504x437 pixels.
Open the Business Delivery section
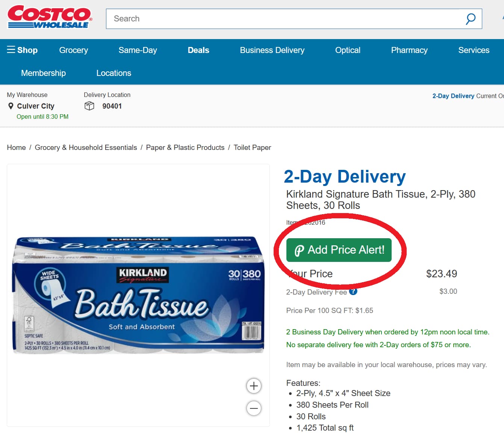pyautogui.click(x=272, y=50)
